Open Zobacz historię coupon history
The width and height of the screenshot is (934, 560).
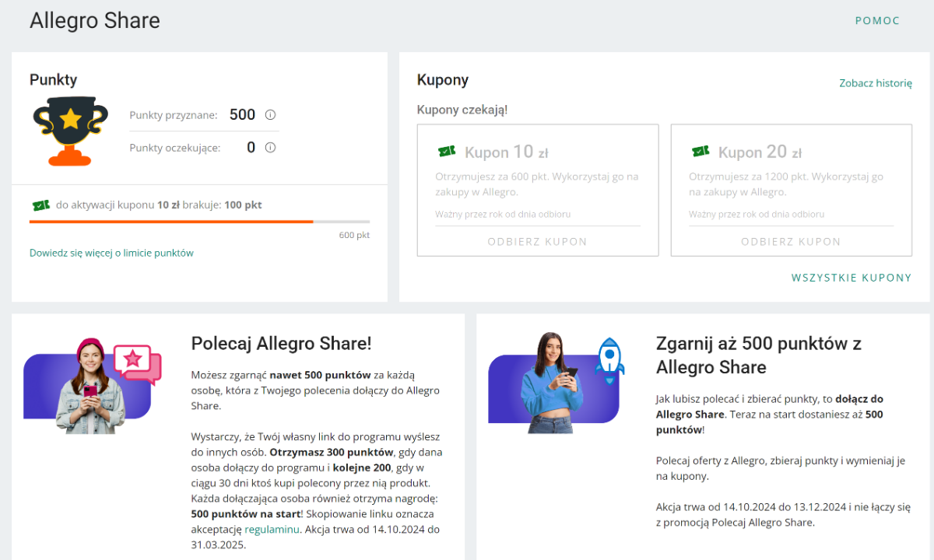coord(875,83)
